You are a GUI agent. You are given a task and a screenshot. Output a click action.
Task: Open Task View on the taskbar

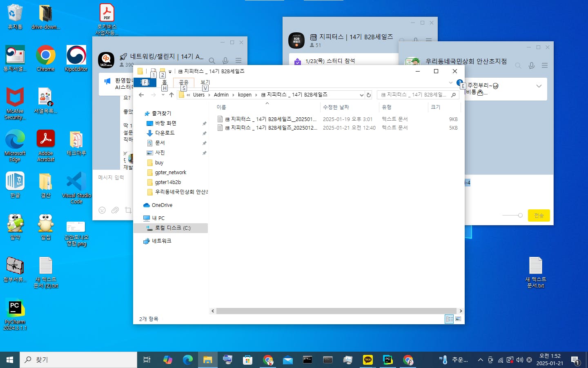pos(147,360)
